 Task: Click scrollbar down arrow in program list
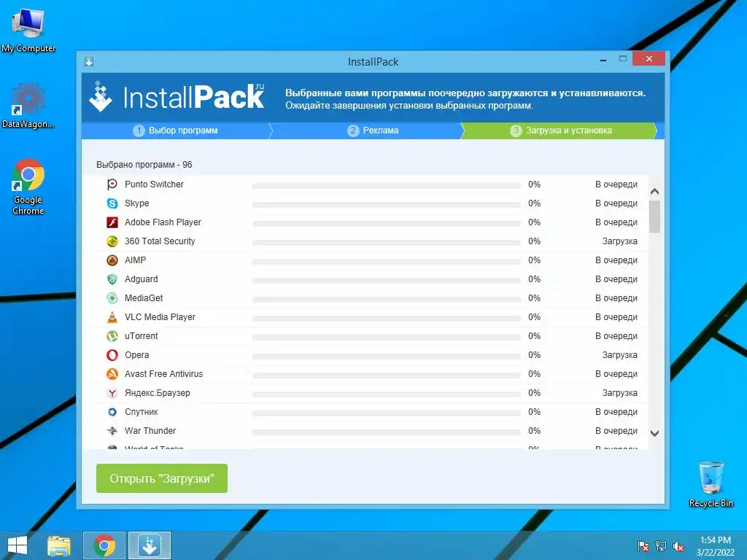[654, 433]
